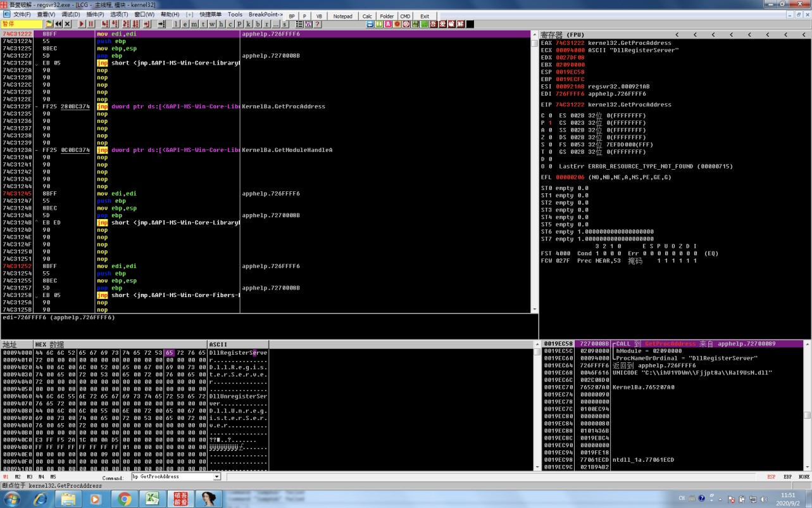Expand the Command bar dropdown list
Image resolution: width=812 pixels, height=508 pixels.
pyautogui.click(x=217, y=477)
